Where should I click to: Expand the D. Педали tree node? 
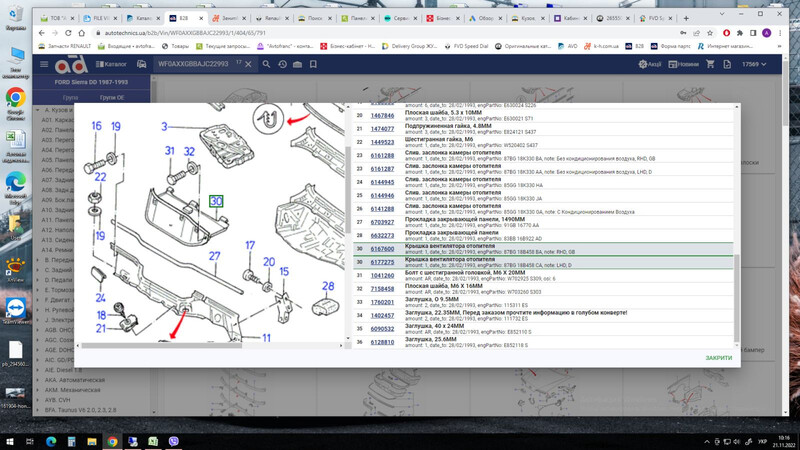[x=38, y=280]
